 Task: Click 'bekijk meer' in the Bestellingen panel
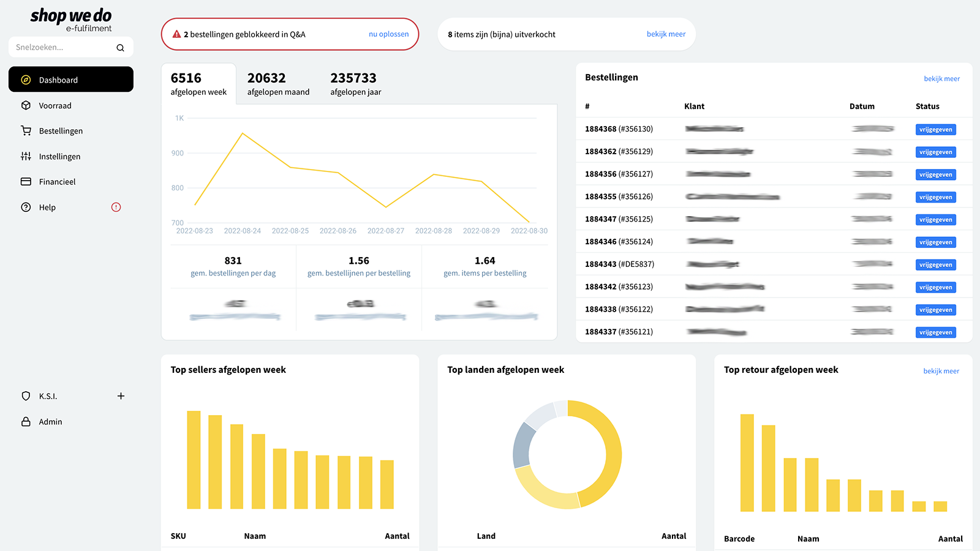tap(941, 78)
